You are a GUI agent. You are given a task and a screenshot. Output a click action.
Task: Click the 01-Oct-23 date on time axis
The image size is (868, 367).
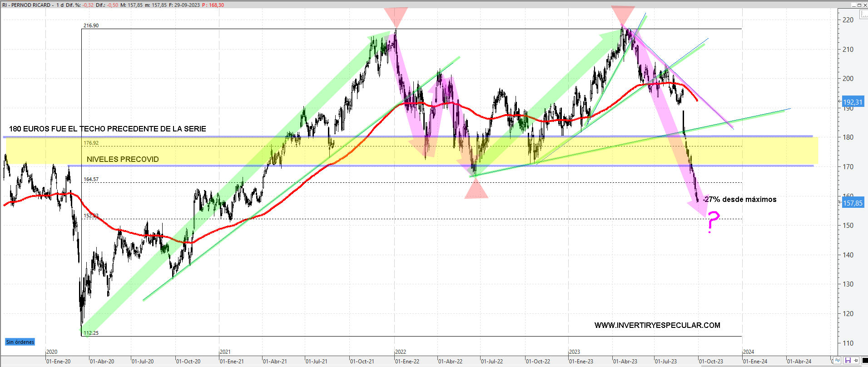[x=711, y=362]
